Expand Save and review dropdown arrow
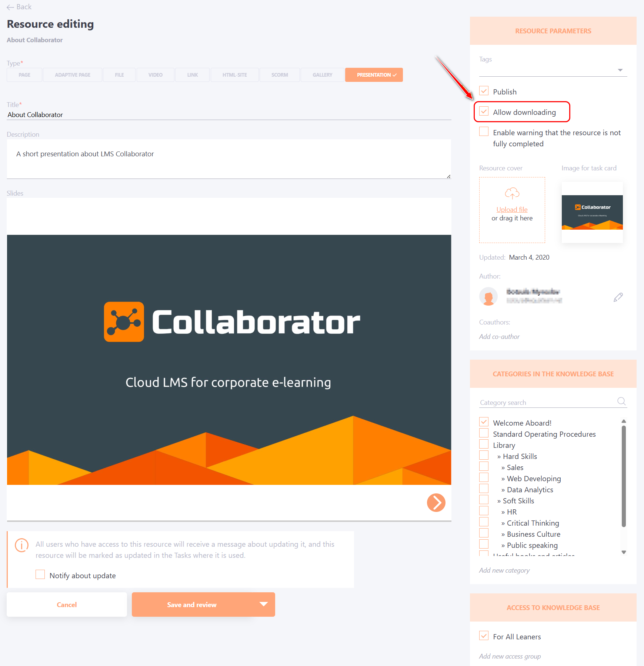Viewport: 644px width, 666px height. (263, 604)
